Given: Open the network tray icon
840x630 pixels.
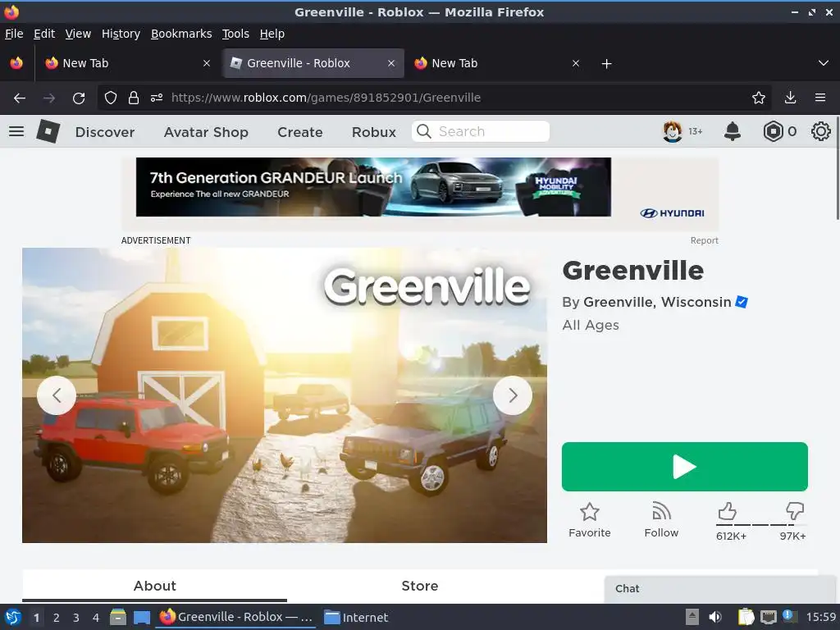Looking at the screenshot, I should [768, 617].
